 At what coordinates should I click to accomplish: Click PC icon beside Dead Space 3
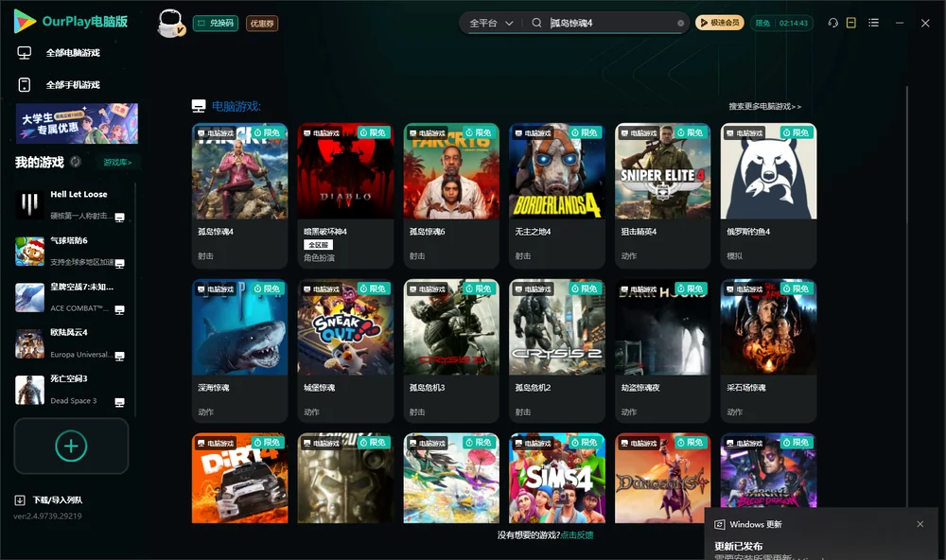point(119,403)
